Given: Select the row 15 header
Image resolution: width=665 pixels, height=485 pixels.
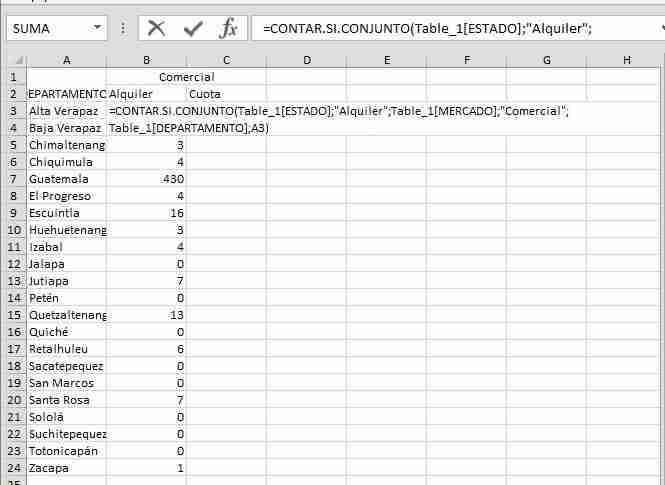Looking at the screenshot, I should tap(13, 315).
